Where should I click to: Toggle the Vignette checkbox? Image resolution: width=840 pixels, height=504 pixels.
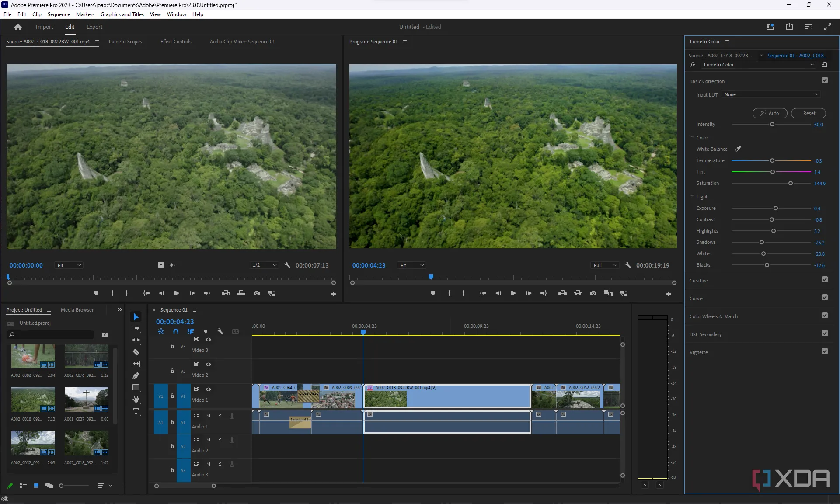[x=825, y=351]
